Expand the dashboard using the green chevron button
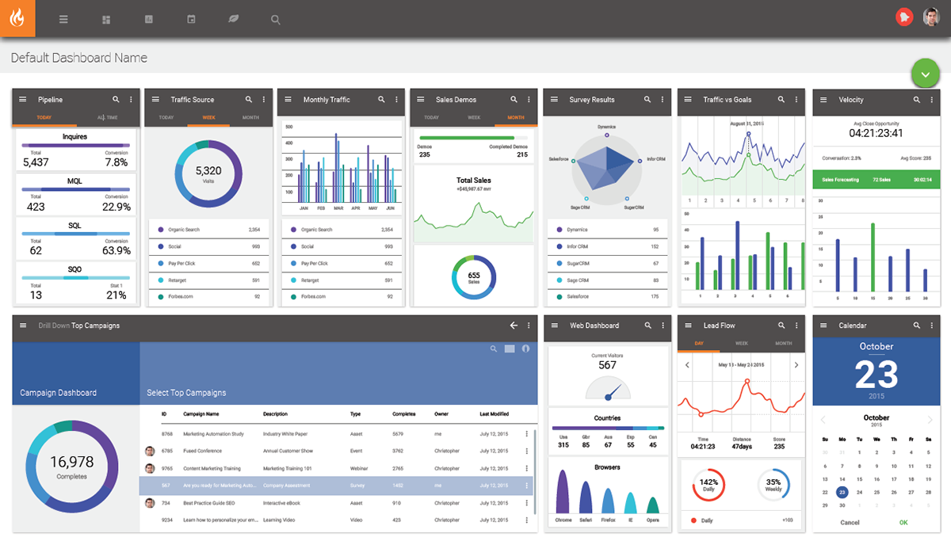This screenshot has height=560, width=951. tap(925, 73)
